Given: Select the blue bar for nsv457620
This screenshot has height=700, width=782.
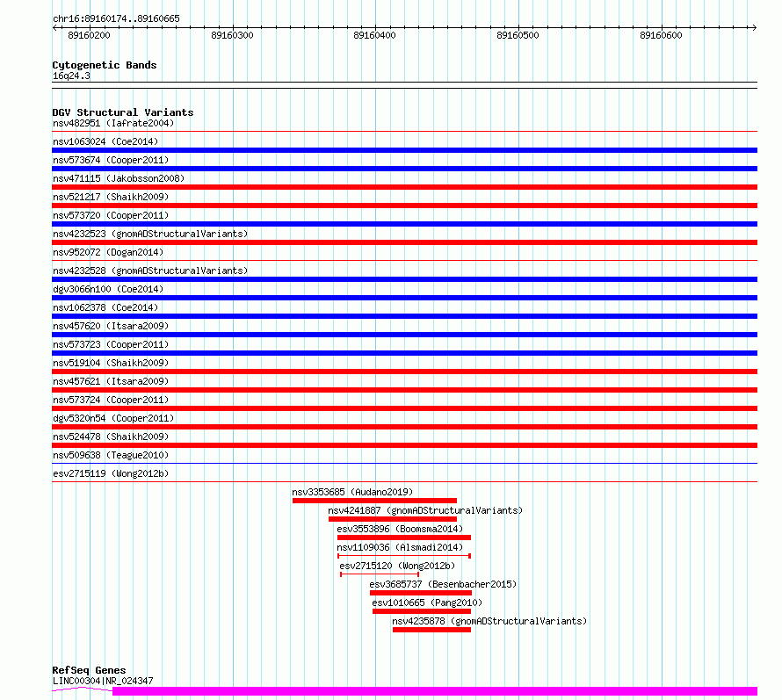Looking at the screenshot, I should tap(404, 335).
